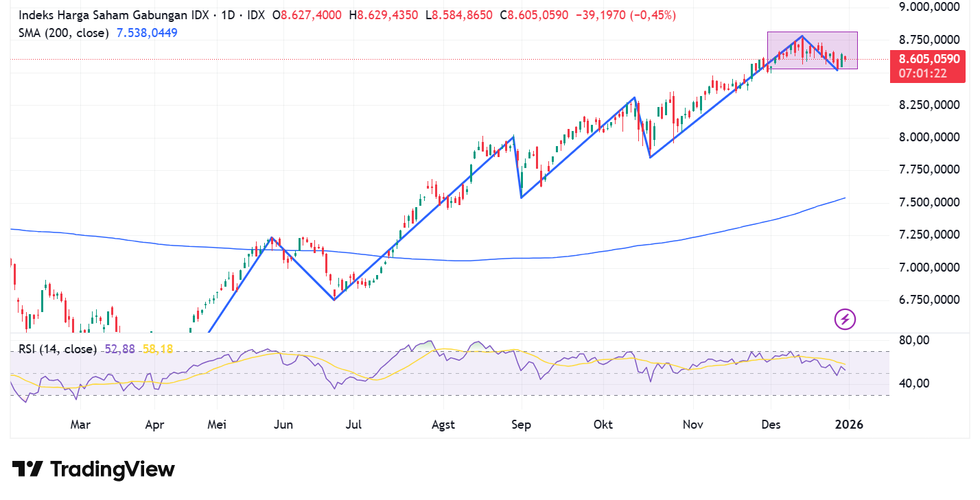
Task: Click the 2026 label on time axis
Action: pos(849,425)
